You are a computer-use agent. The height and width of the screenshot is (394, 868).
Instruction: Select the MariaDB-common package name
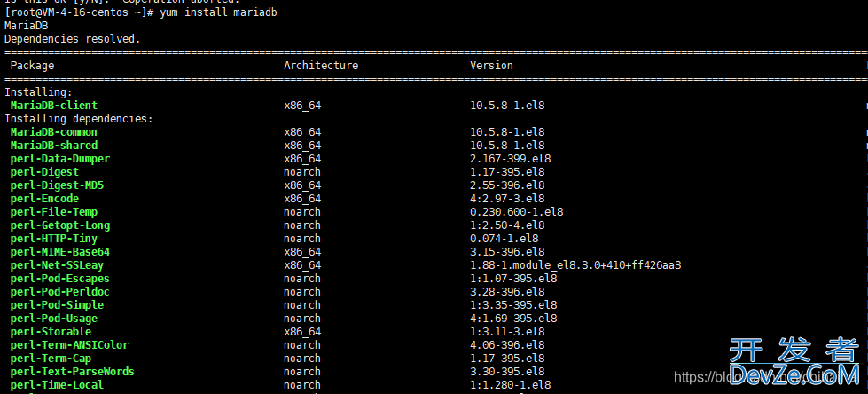tap(54, 132)
